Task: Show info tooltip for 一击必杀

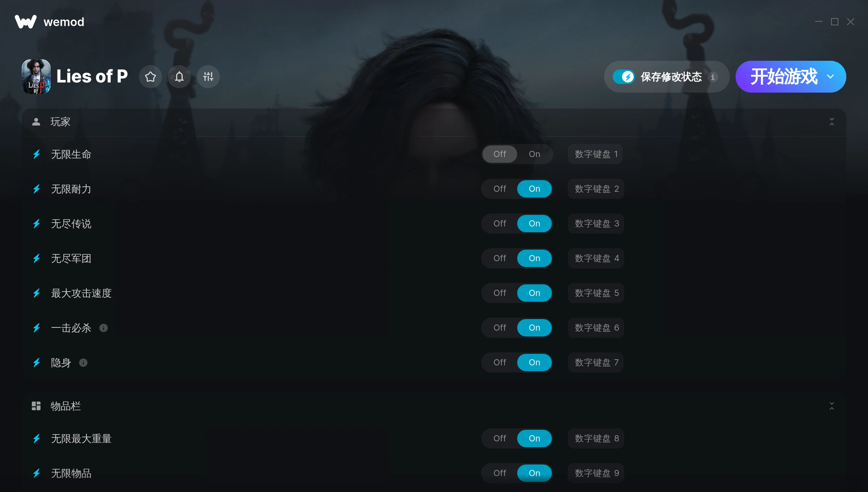Action: (x=103, y=328)
